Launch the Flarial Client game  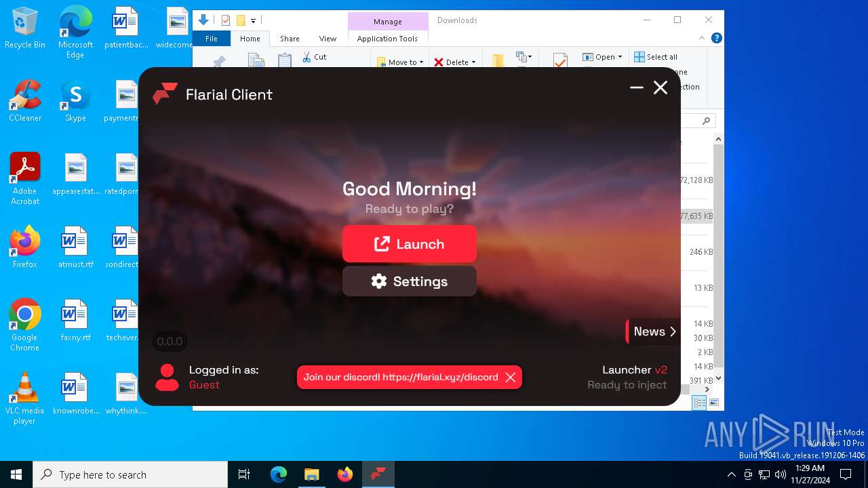click(410, 244)
